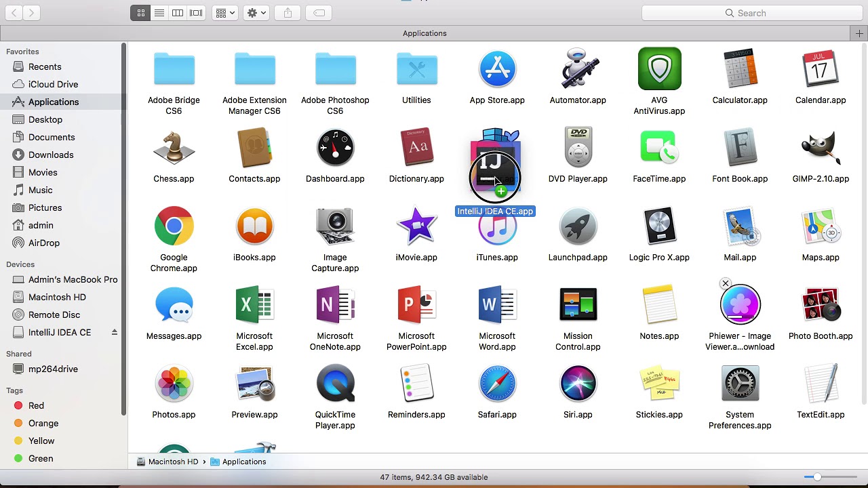
Task: Select the FaceTime app icon
Action: coord(659,147)
